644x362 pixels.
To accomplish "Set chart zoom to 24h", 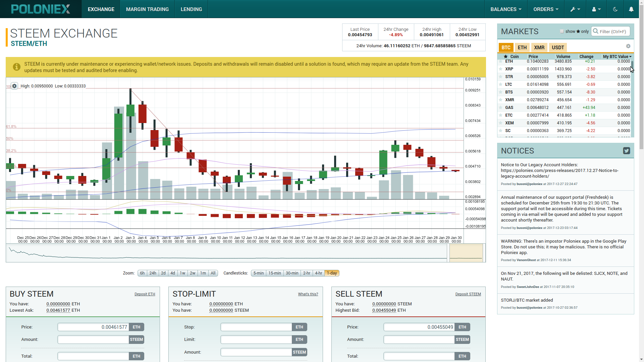I will pyautogui.click(x=153, y=273).
